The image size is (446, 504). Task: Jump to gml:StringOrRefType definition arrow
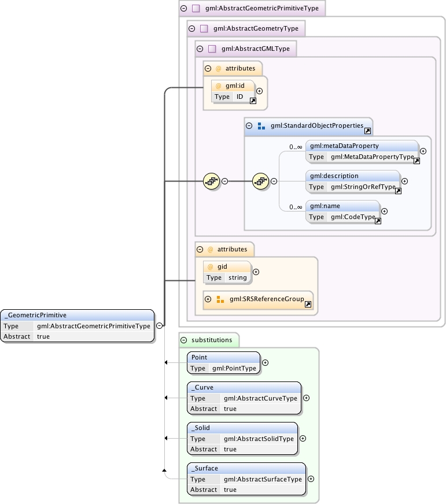(x=398, y=191)
